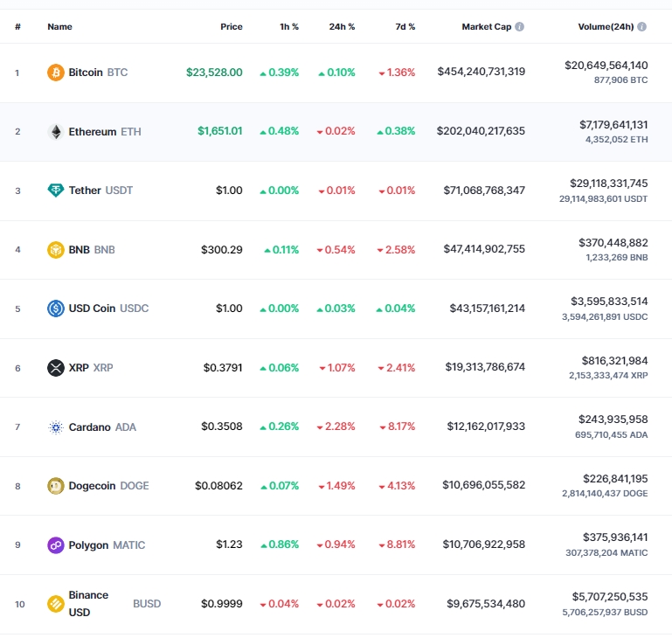This screenshot has height=638, width=672.
Task: Open the Volume(24h) info tooltip icon
Action: click(x=641, y=26)
